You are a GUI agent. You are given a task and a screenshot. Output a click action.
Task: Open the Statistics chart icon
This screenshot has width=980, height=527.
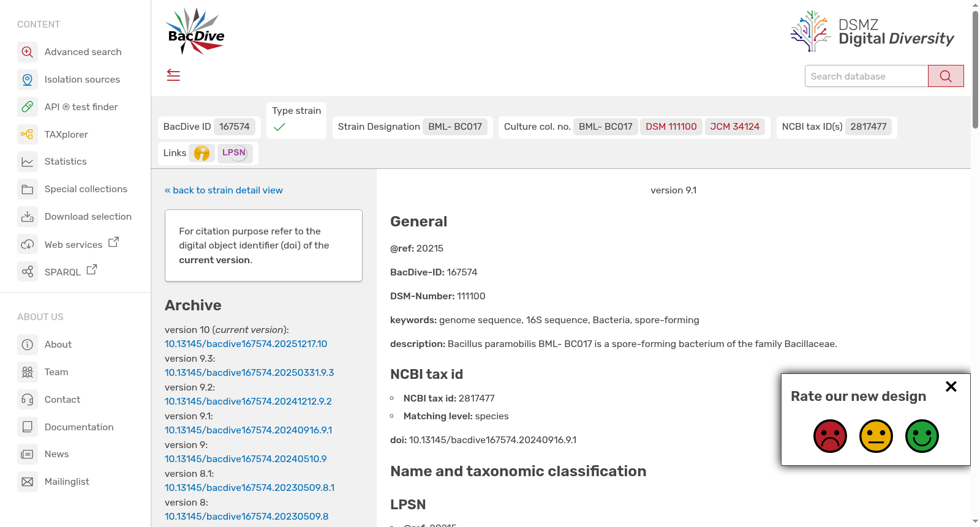coord(28,162)
